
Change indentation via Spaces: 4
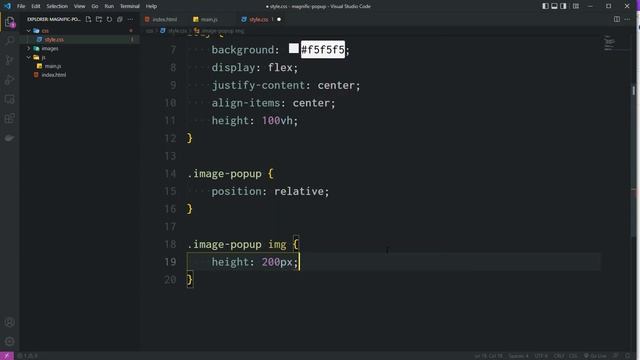518,356
